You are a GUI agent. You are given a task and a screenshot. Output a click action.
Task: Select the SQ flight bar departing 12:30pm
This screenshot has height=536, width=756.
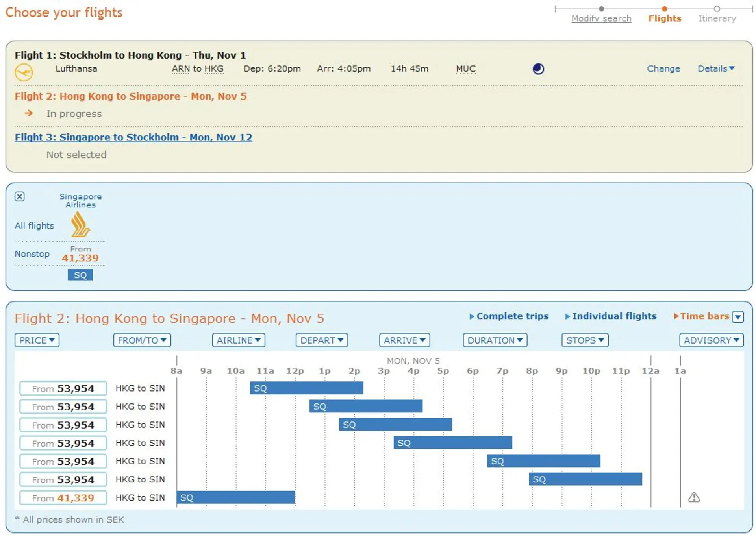pyautogui.click(x=366, y=406)
